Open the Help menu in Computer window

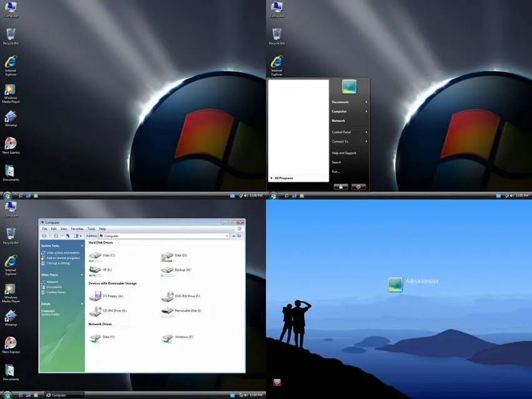tap(103, 229)
